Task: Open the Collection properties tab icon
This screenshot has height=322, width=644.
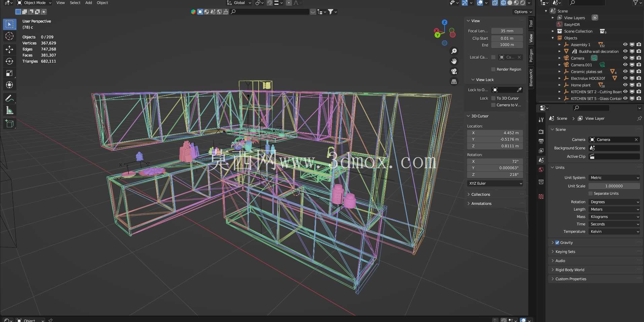Action: 541,182
